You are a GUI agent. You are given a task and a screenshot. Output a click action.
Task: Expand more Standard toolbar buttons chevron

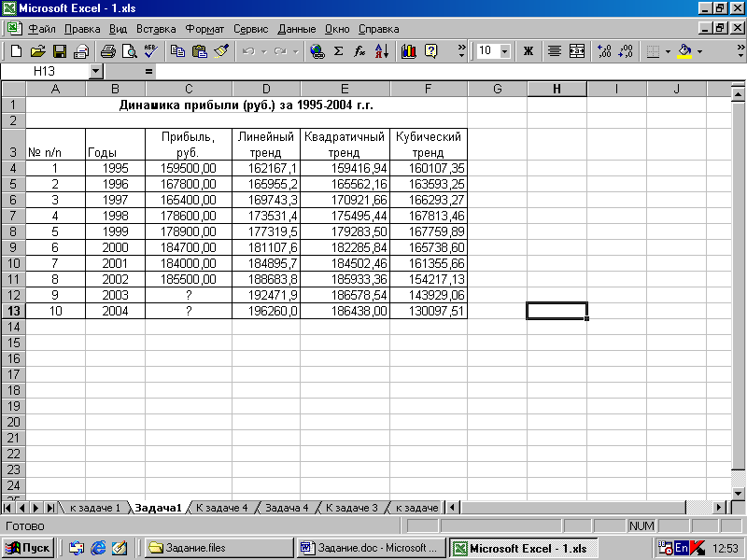coord(461,51)
